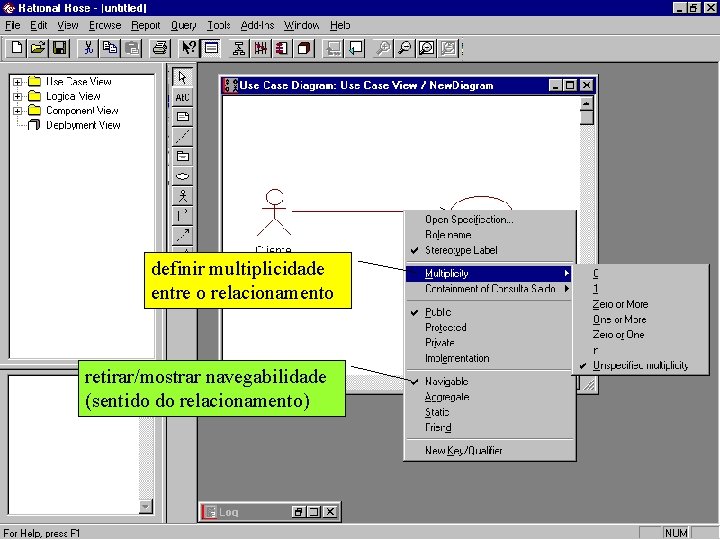
Task: Browse class diagram toolbar icon
Action: [239, 48]
